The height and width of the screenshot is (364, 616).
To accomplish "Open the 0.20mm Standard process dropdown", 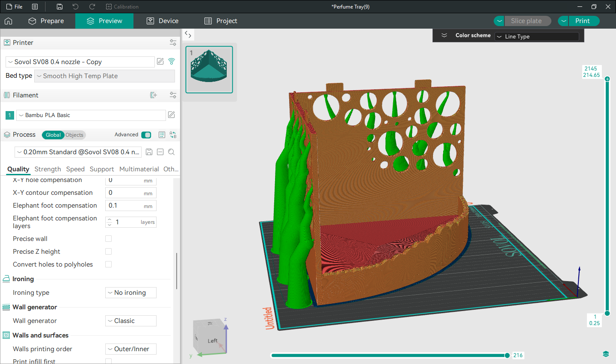I will [x=78, y=152].
